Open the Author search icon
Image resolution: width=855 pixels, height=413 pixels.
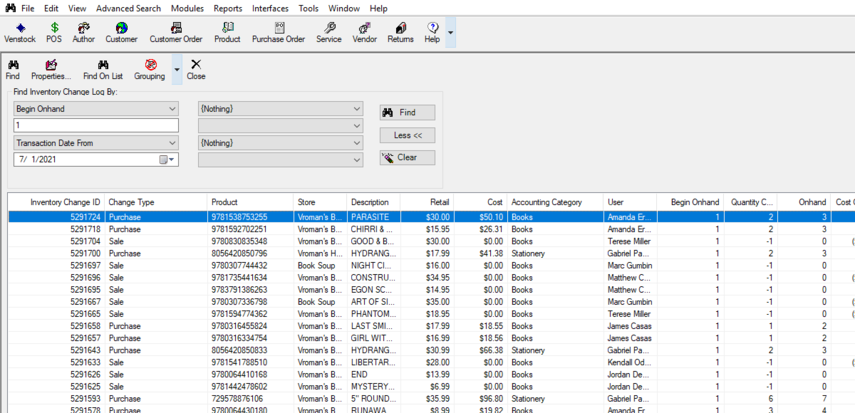pyautogui.click(x=83, y=33)
